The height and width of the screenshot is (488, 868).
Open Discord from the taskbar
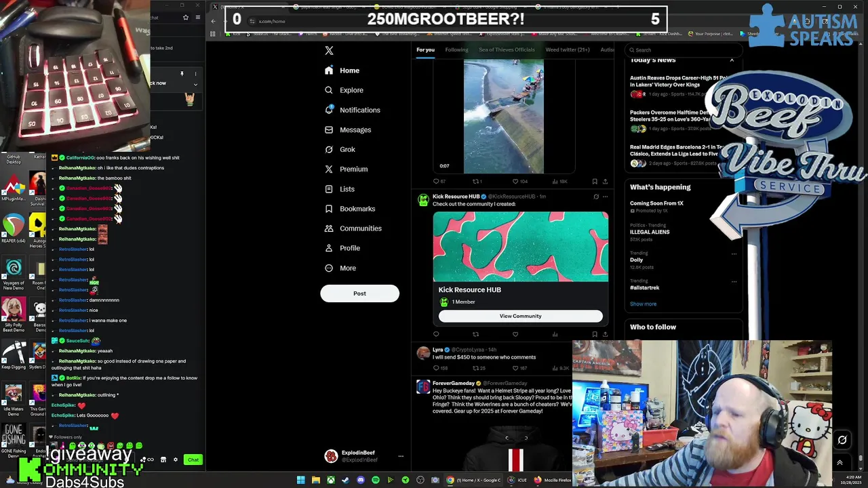pos(360,480)
